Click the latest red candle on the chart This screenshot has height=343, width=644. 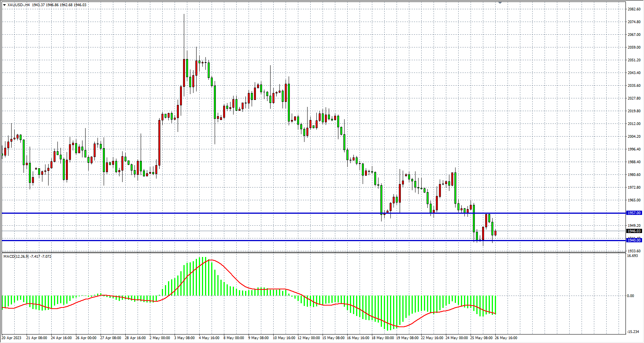pyautogui.click(x=495, y=233)
